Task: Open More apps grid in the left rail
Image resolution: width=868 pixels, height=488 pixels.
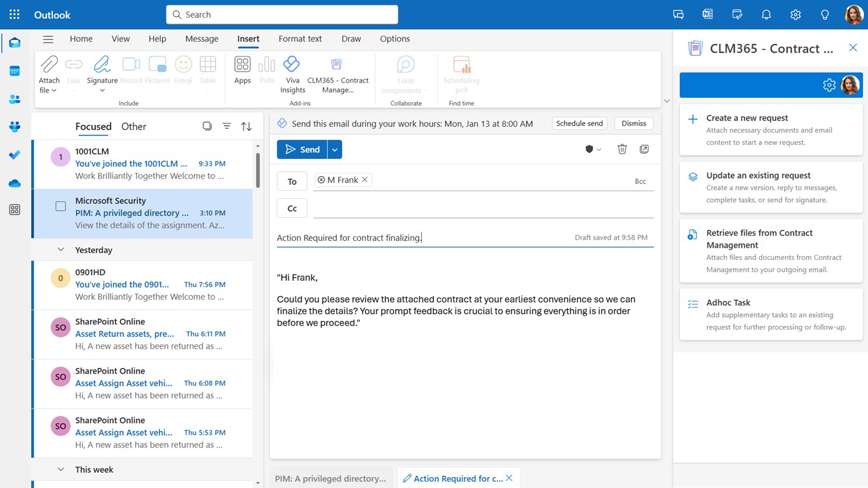Action: (x=15, y=210)
